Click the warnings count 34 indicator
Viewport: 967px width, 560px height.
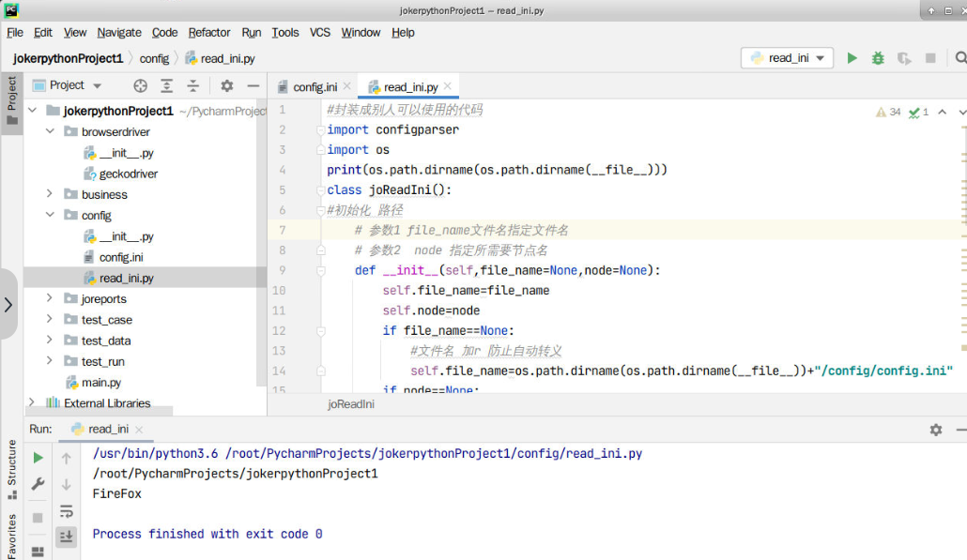[888, 113]
